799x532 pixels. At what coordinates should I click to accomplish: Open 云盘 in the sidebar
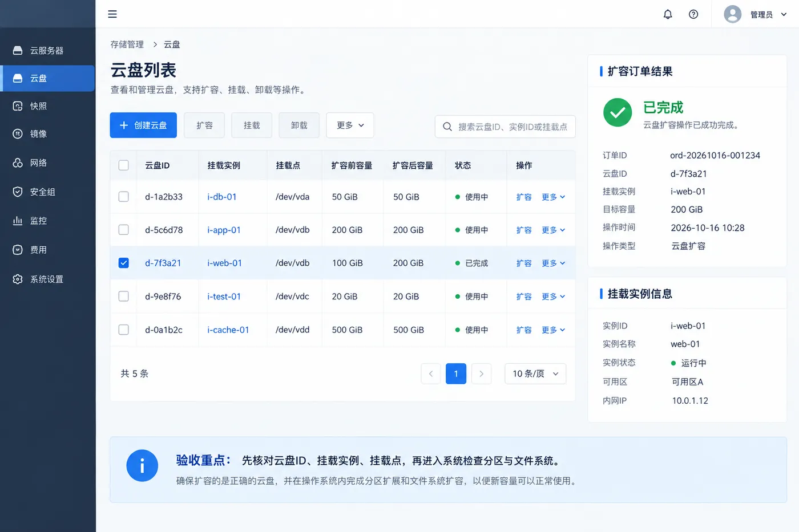tap(47, 78)
